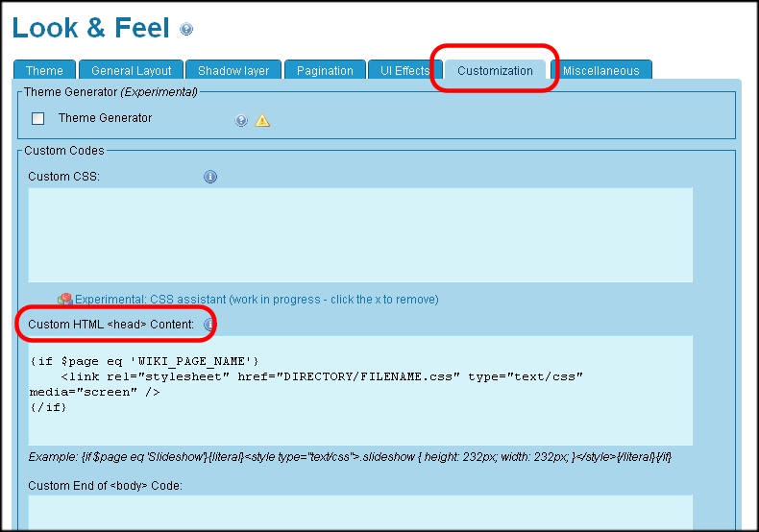Click the small icon before CSS assistant link
This screenshot has width=759, height=532.
coord(65,300)
